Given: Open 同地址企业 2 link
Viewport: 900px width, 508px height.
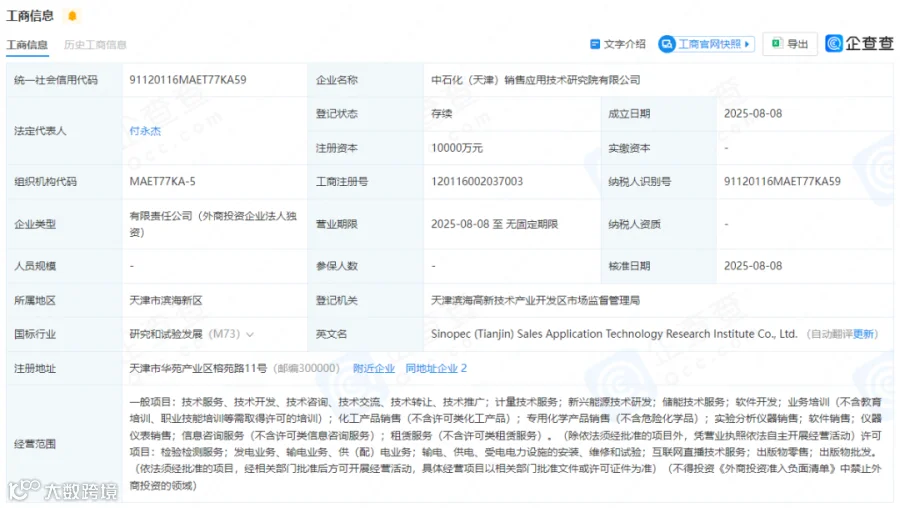Looking at the screenshot, I should 436,369.
